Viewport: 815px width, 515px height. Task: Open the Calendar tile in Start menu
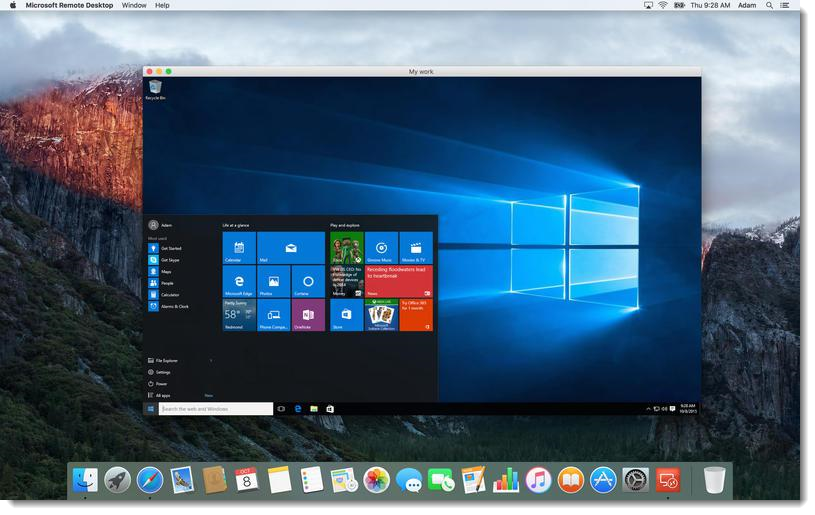pyautogui.click(x=239, y=248)
